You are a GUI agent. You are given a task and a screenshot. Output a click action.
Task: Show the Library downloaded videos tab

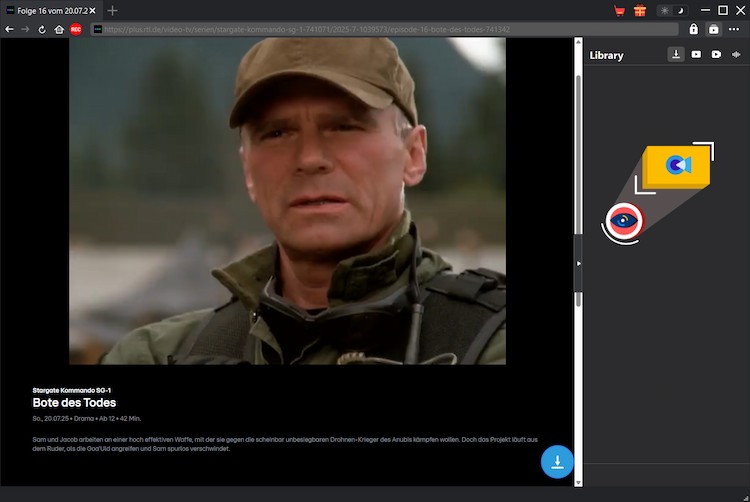click(696, 55)
